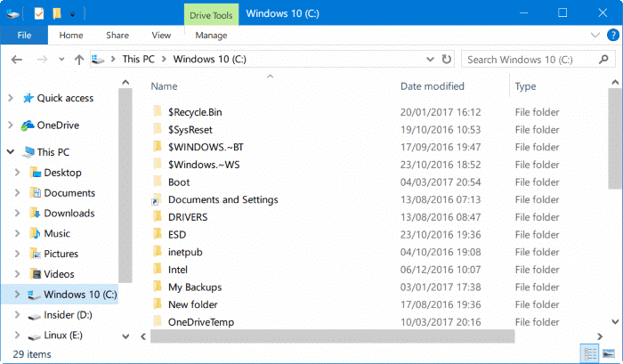
Task: Open the Customize Quick Access Toolbar dropdown
Action: click(72, 15)
